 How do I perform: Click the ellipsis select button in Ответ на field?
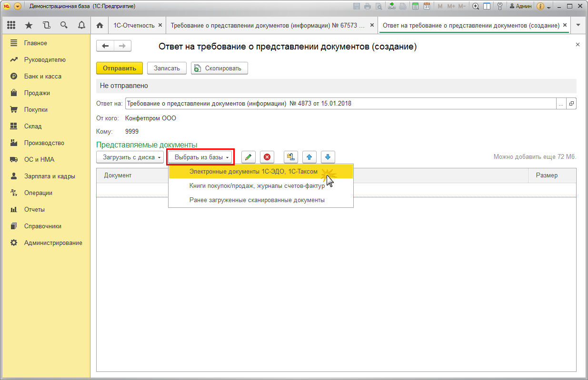pyautogui.click(x=561, y=103)
